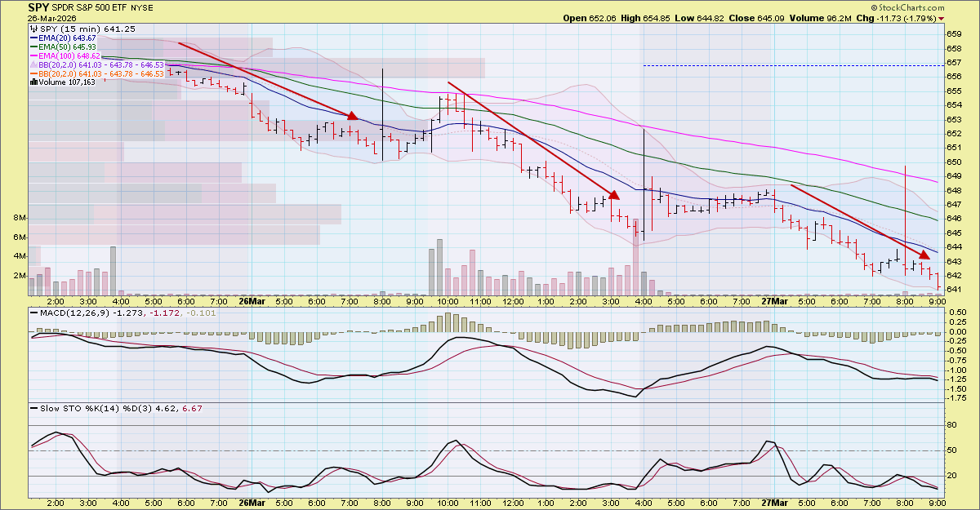Click the 'EMA(50) 645.93' legend entry
Viewport: 980px width, 510px height.
tap(67, 47)
